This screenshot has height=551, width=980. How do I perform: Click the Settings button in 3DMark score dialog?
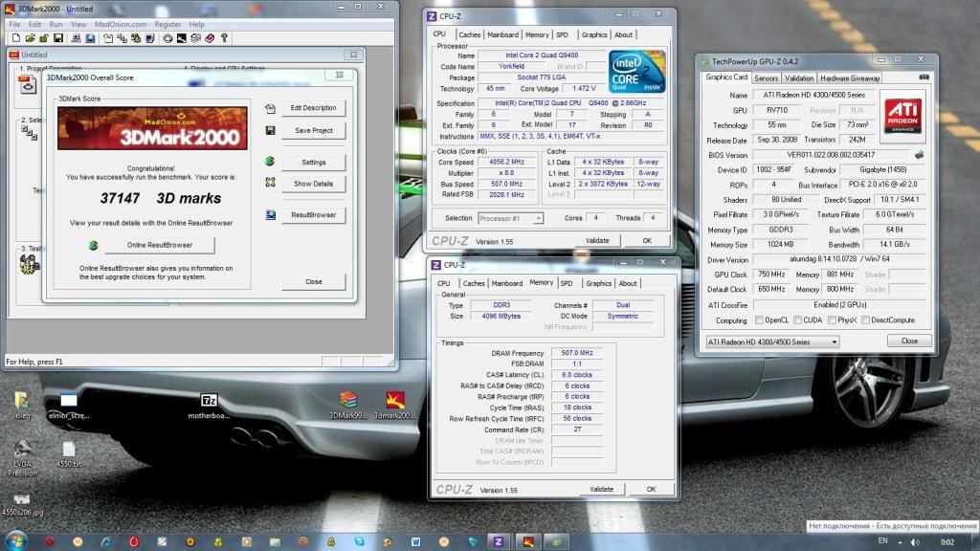[313, 162]
